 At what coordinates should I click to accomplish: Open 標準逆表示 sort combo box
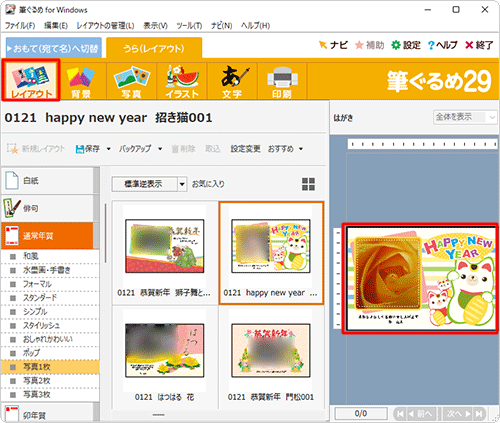[149, 184]
